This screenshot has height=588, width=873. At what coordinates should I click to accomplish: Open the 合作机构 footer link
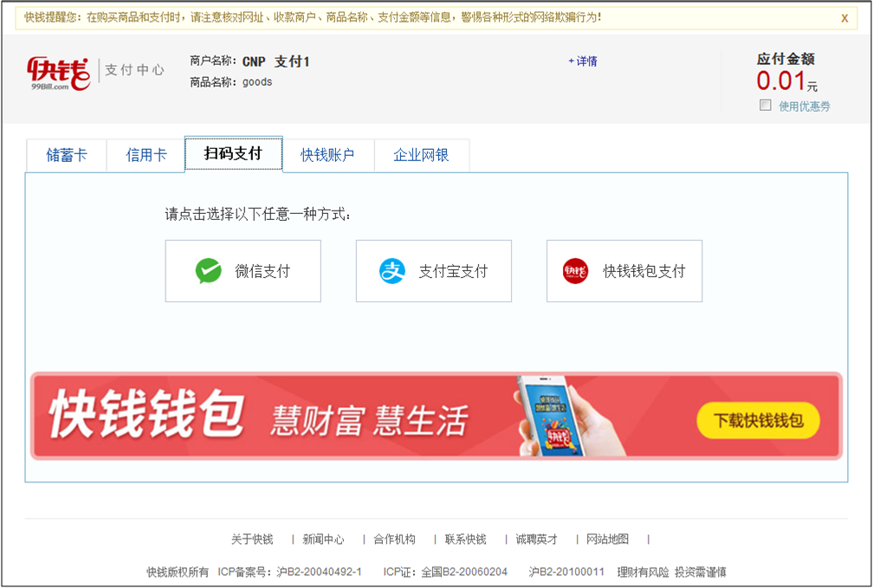pyautogui.click(x=394, y=539)
